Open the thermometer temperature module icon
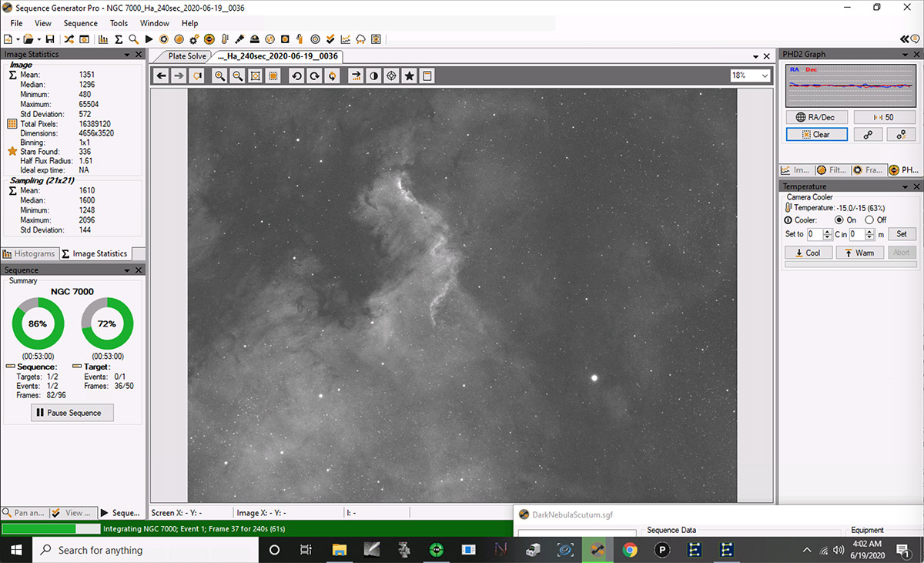Viewport: 924px width, 563px height. pyautogui.click(x=224, y=39)
